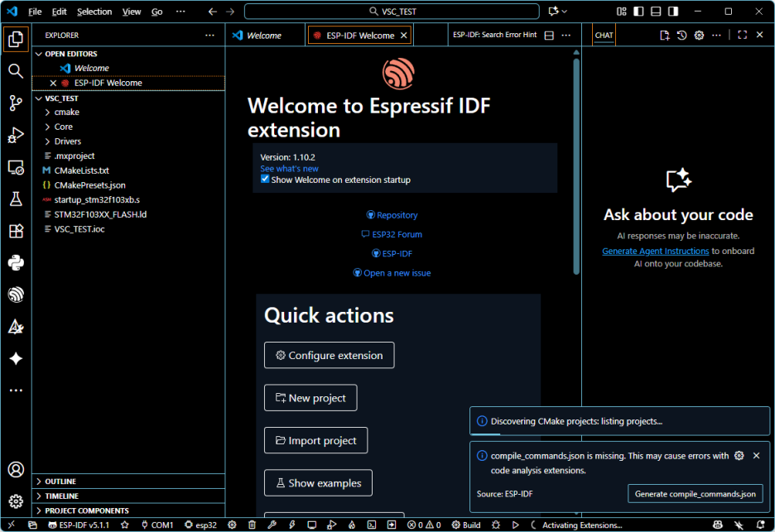775x532 pixels.
Task: Switch to ESP-IDF: Search Error Hint tab
Action: [495, 35]
